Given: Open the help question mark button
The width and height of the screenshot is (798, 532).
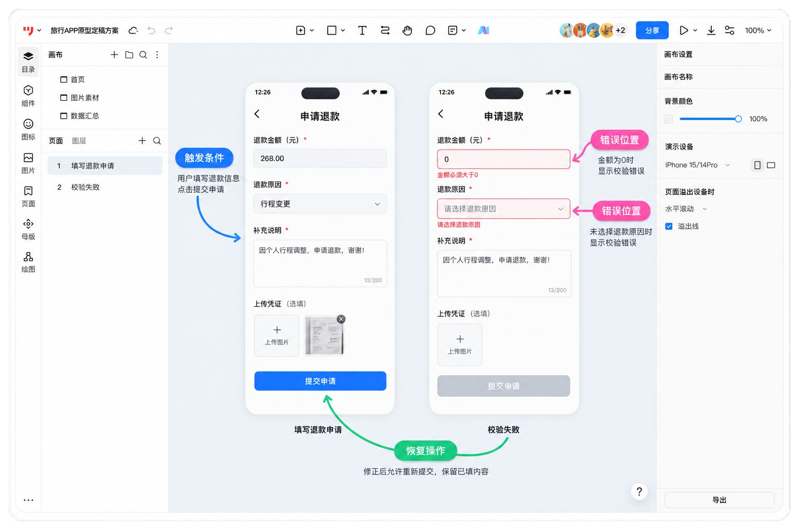Looking at the screenshot, I should click(639, 491).
